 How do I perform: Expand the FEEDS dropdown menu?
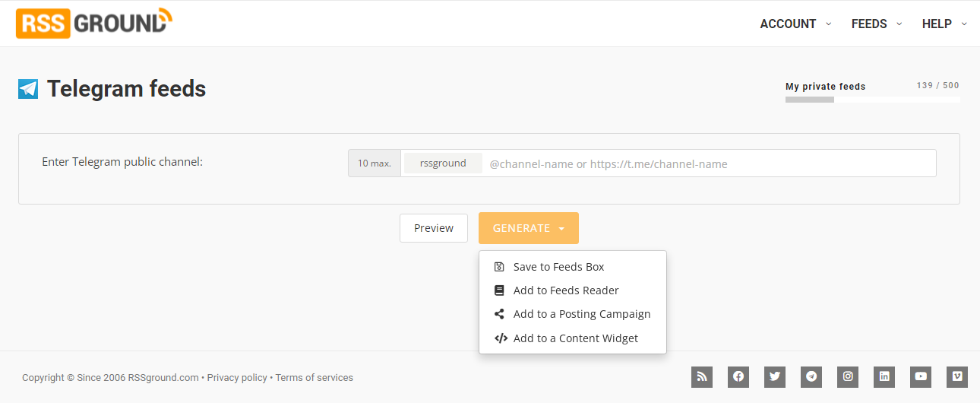(876, 24)
